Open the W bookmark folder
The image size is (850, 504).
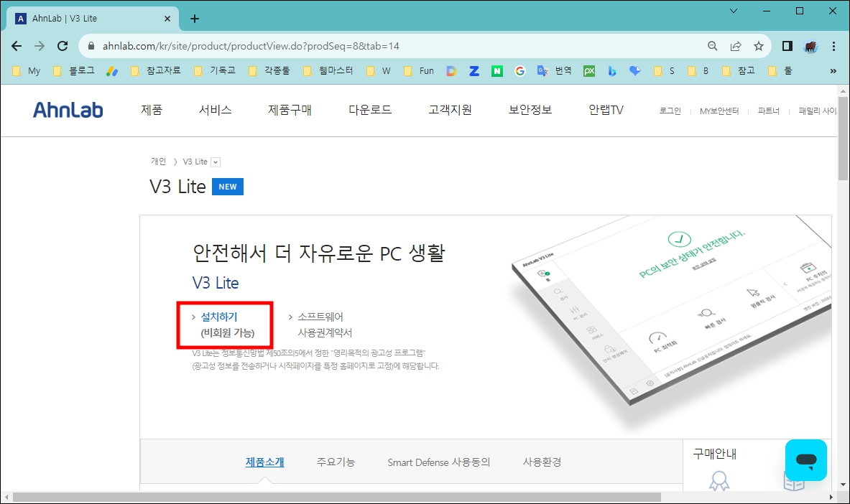point(379,71)
